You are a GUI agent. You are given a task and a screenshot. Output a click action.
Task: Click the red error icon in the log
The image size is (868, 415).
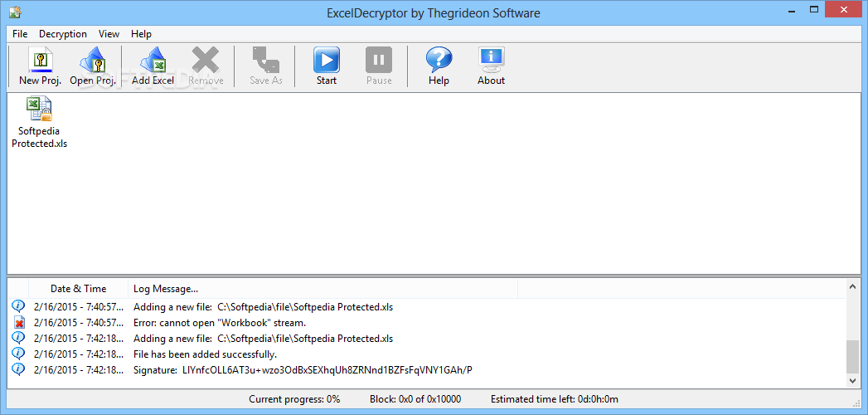[19, 323]
